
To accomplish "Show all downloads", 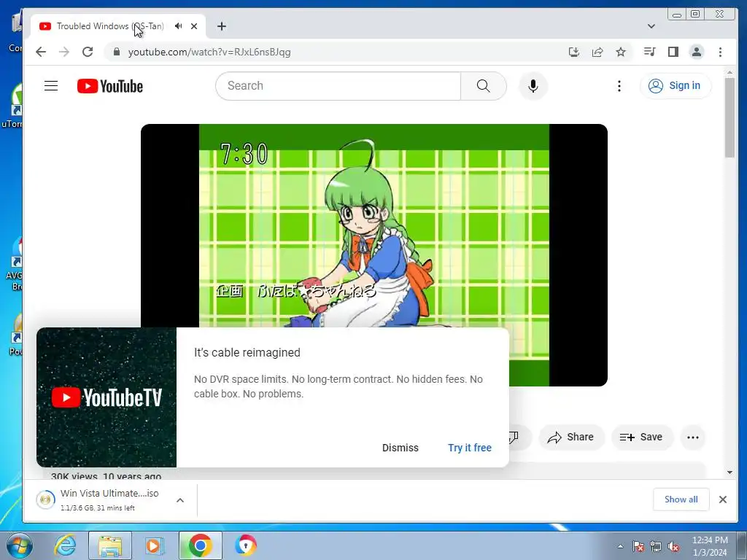I will (681, 499).
